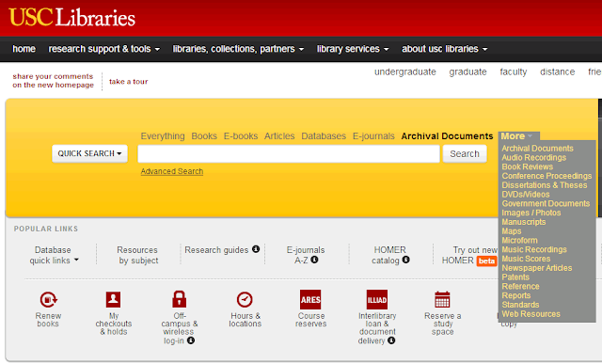Expand libraries, collections, partners menu
This screenshot has height=364, width=602.
238,49
